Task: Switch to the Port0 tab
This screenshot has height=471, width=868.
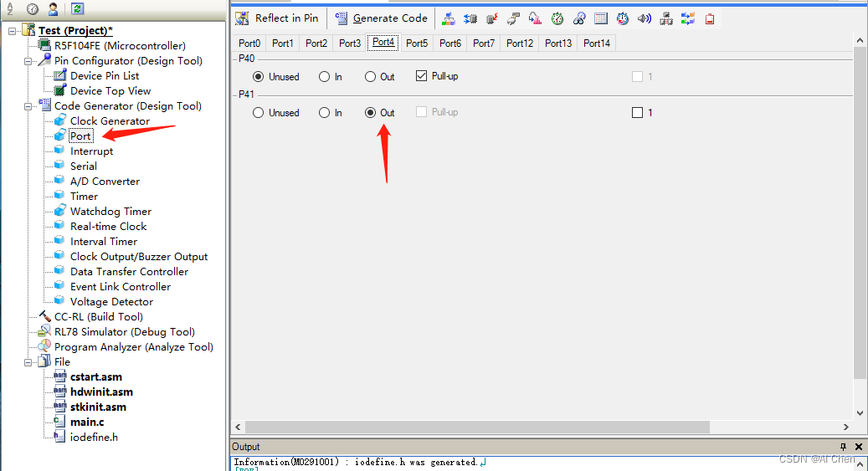Action: [249, 44]
